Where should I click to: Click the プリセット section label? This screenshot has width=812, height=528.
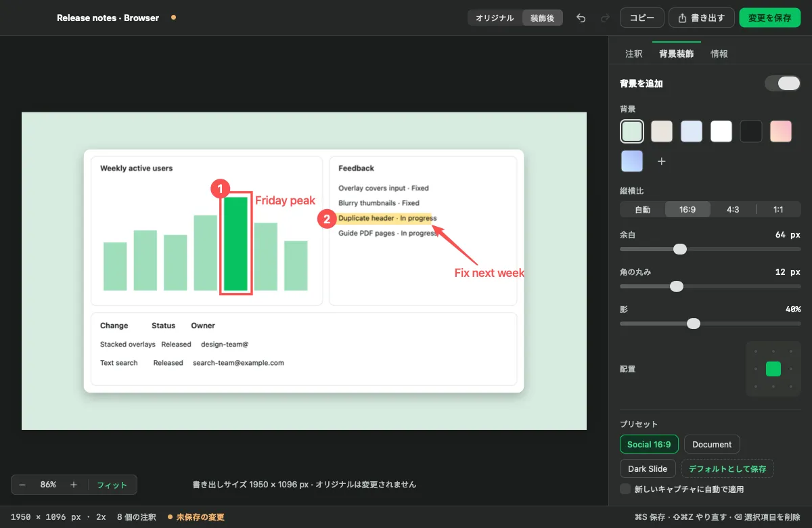(639, 424)
